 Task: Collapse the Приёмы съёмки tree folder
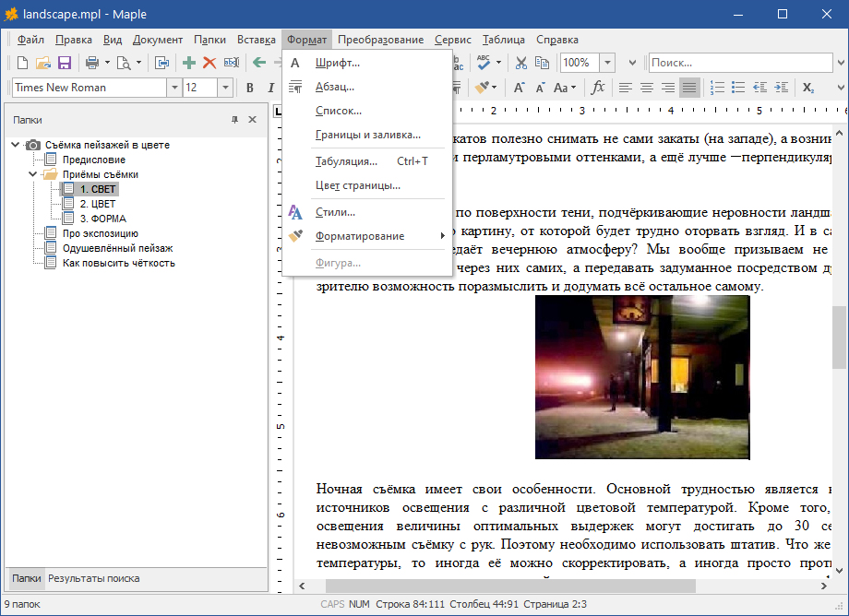33,174
